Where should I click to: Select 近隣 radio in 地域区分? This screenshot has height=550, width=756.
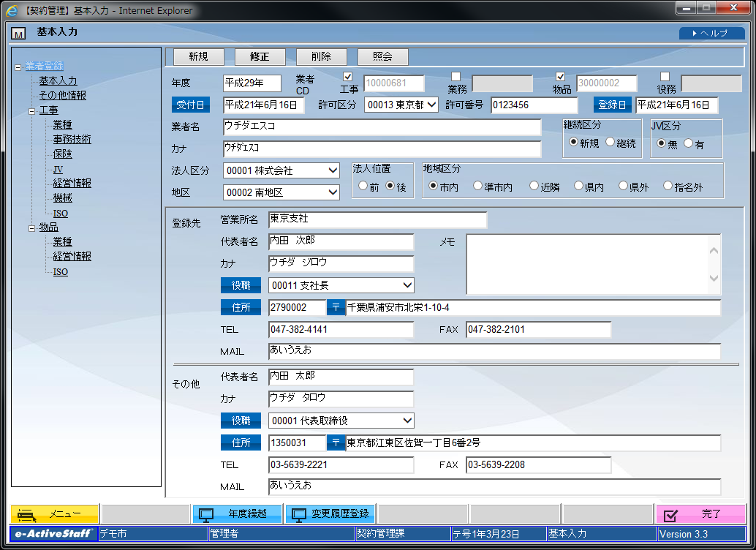(x=534, y=186)
